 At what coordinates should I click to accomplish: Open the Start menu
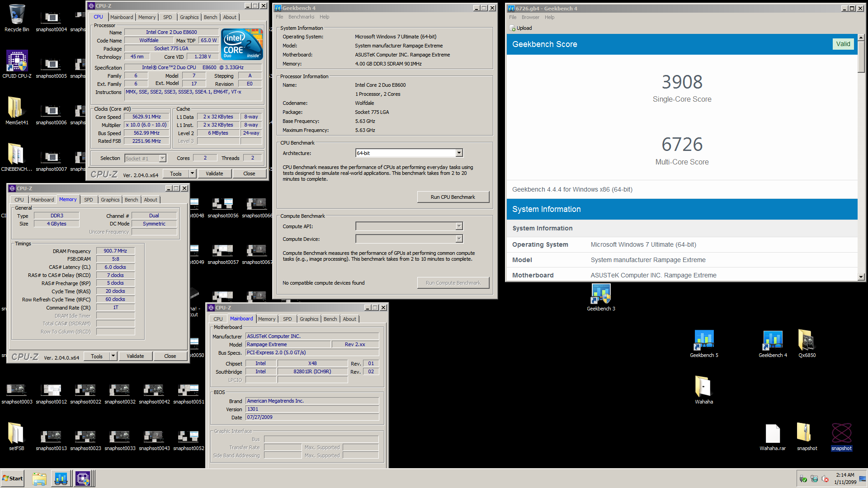(13, 479)
